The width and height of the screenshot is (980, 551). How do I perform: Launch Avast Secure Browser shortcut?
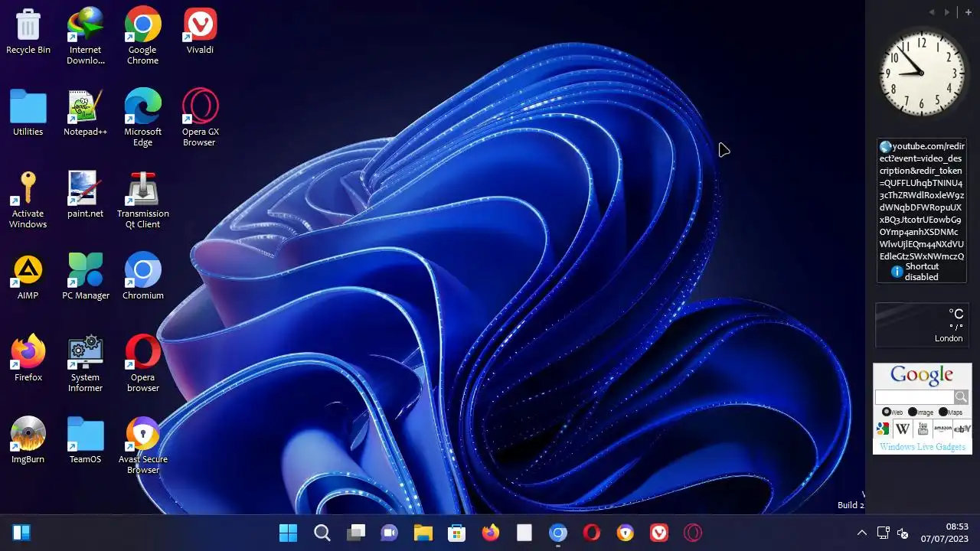pos(142,445)
